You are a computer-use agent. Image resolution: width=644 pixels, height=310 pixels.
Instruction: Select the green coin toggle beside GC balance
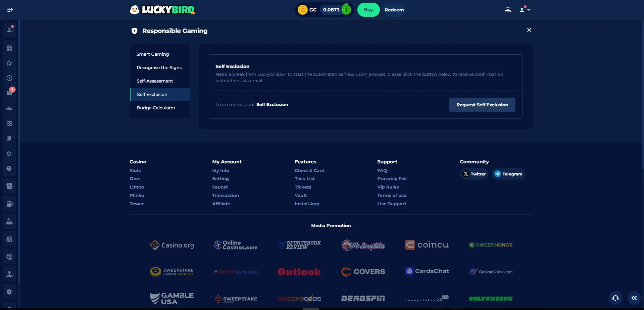click(346, 10)
